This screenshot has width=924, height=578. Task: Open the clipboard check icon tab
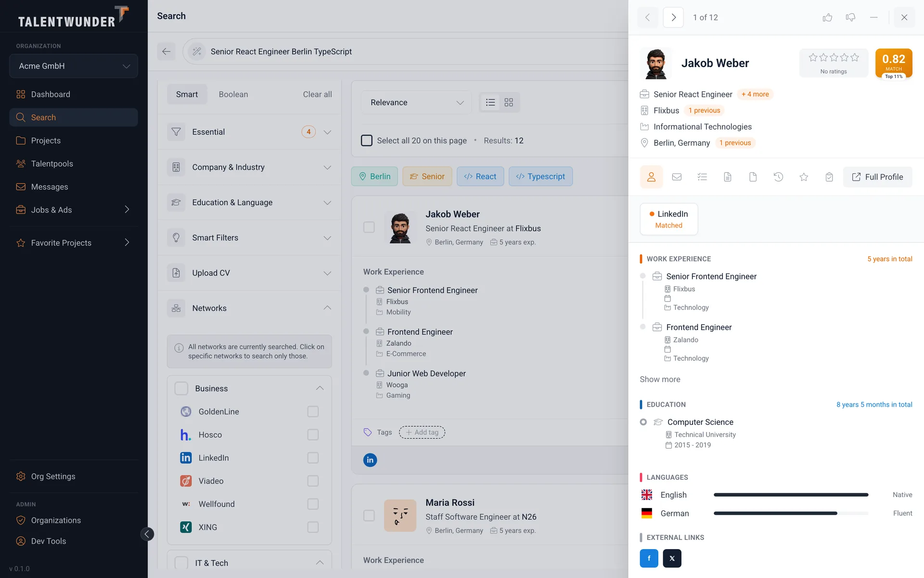tap(829, 177)
